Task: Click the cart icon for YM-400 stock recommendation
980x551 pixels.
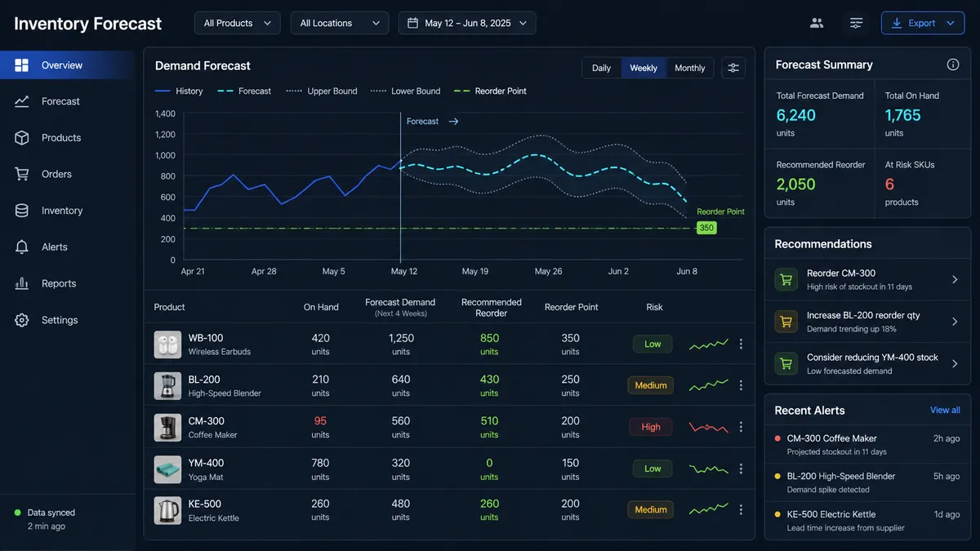Action: [x=786, y=363]
